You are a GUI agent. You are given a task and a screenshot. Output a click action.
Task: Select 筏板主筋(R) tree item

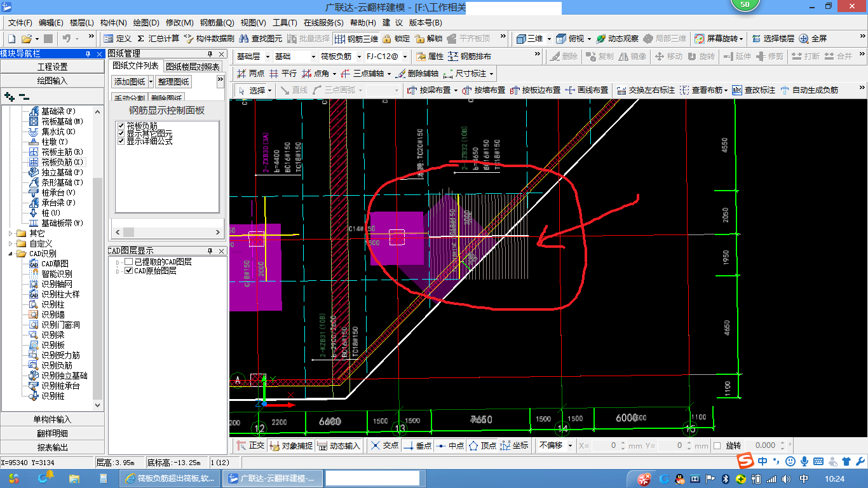click(62, 152)
